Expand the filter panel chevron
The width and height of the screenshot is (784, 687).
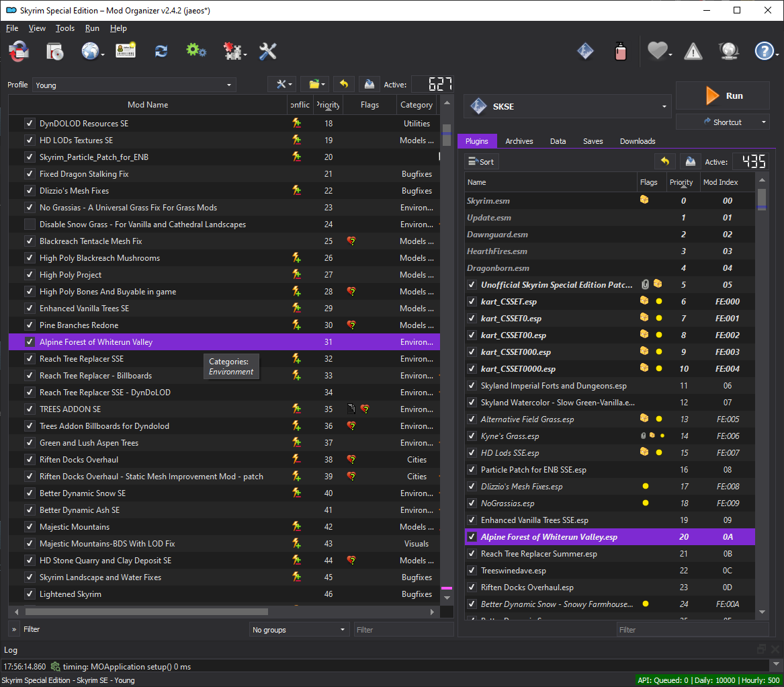[14, 629]
